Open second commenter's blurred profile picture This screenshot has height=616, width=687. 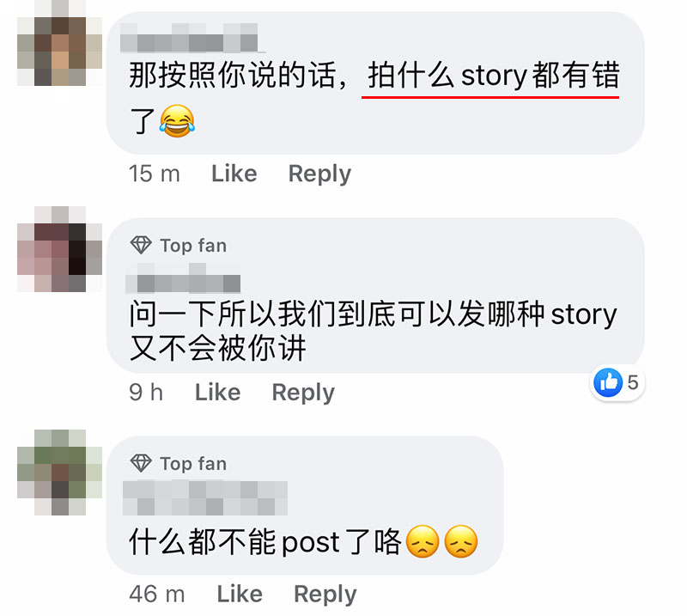coord(59,249)
